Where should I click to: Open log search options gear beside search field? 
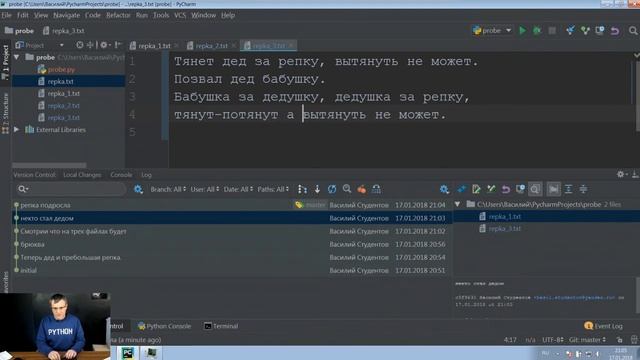tap(138, 189)
